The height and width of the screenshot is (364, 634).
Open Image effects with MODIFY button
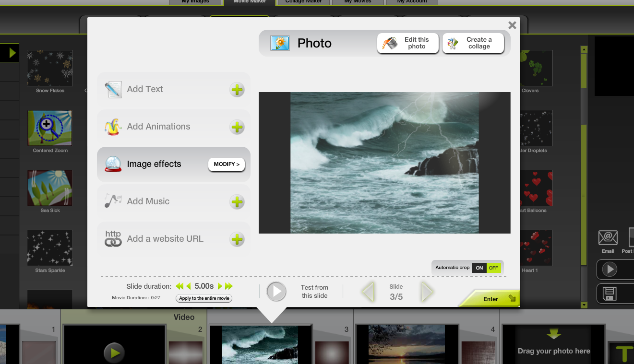coord(227,164)
